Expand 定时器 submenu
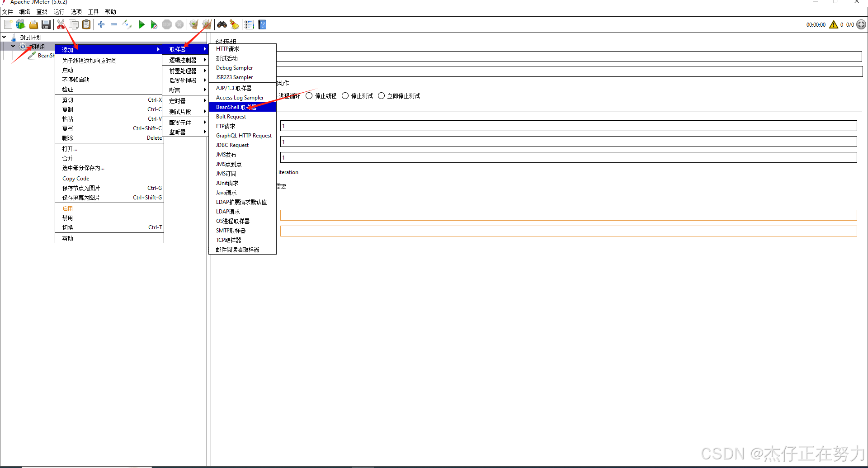The width and height of the screenshot is (868, 468). click(186, 100)
